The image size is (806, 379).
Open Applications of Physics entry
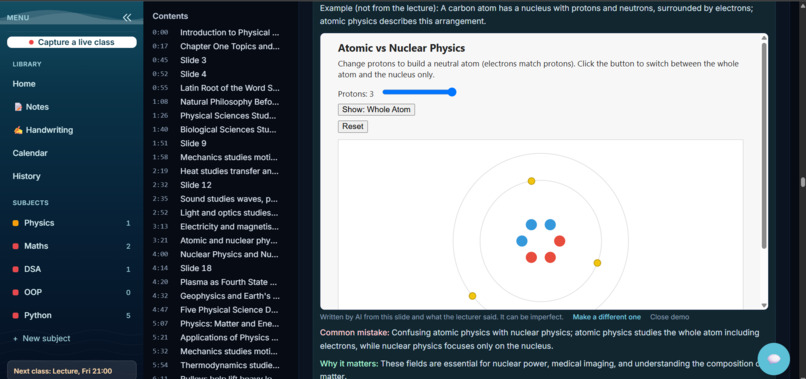(216, 338)
